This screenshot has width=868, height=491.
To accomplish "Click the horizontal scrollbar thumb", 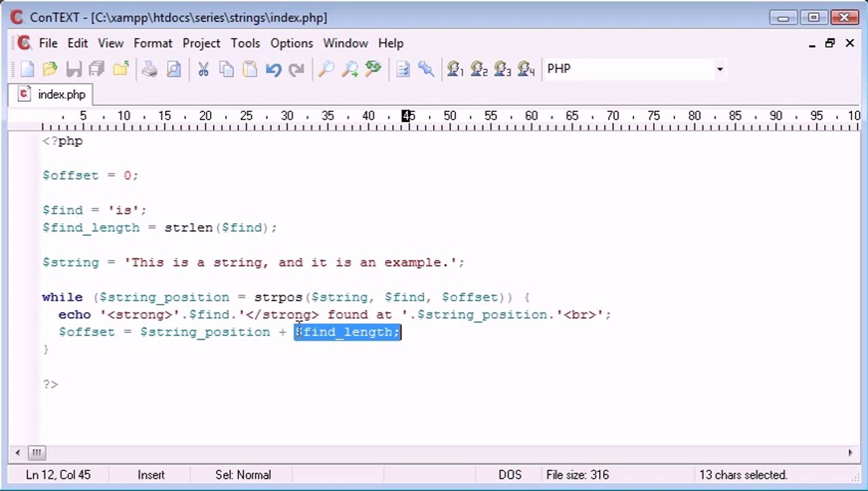I will click(x=37, y=452).
